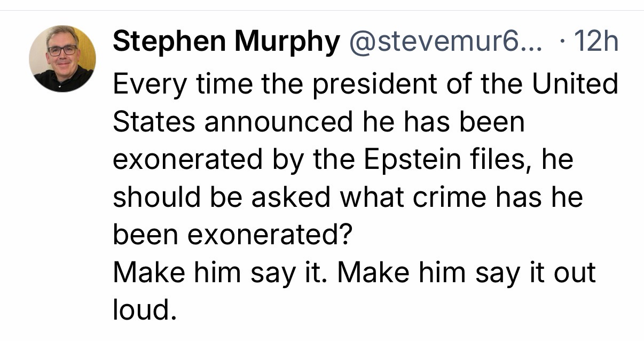Open the @stevemur6... handle link
Image resolution: width=644 pixels, height=341 pixels.
(x=444, y=42)
